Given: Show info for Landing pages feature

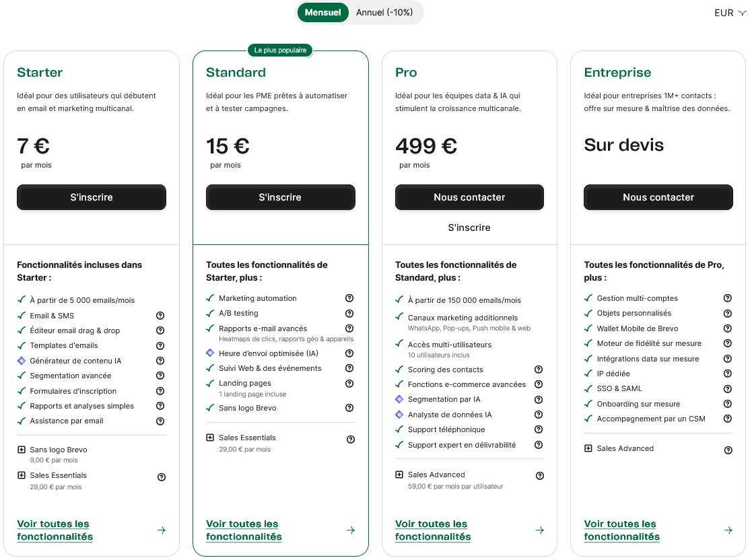Looking at the screenshot, I should (x=349, y=384).
